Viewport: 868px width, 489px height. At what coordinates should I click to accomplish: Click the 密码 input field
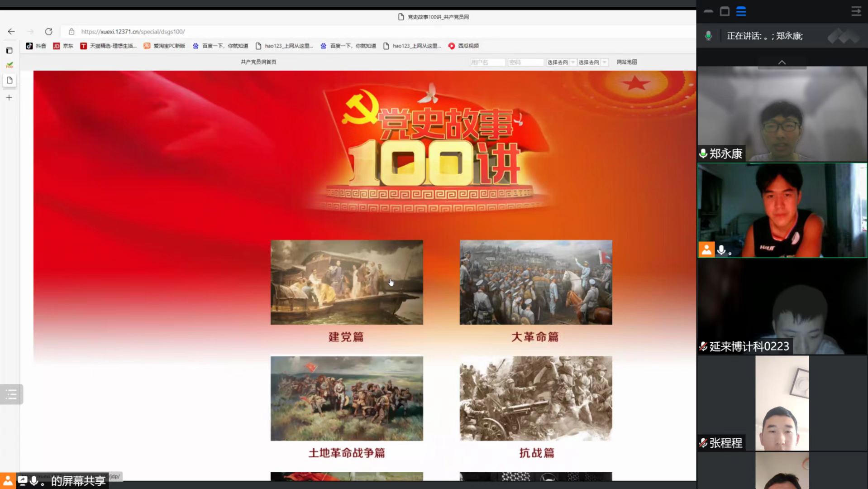tap(525, 62)
